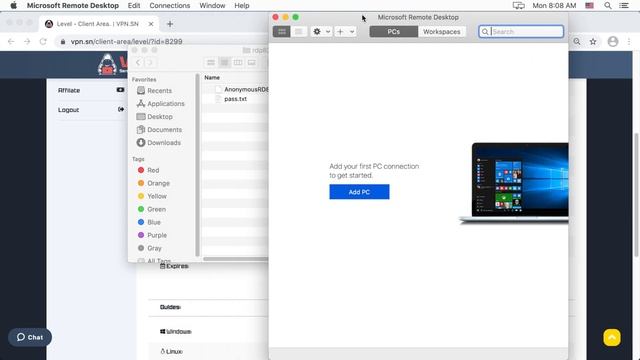Open the Help menu

(x=242, y=5)
